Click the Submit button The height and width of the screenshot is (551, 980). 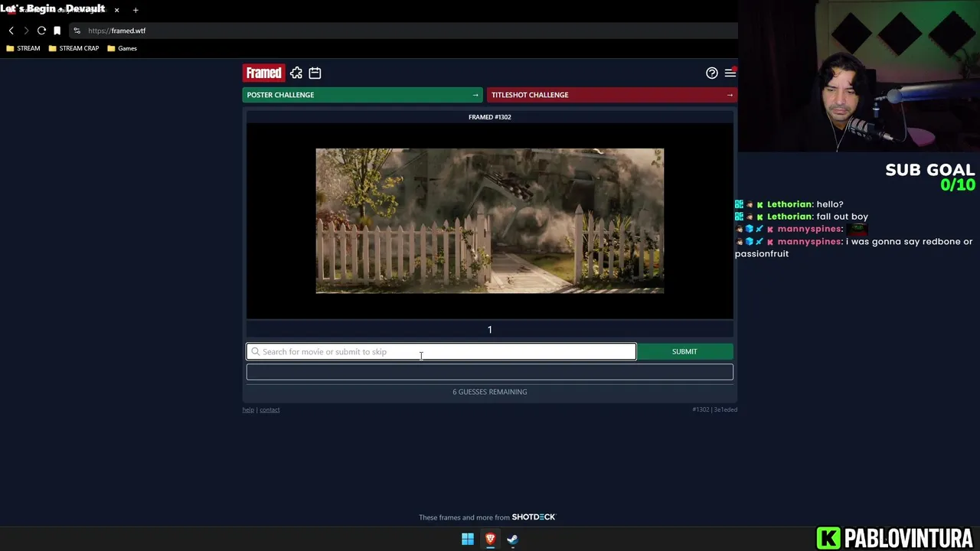tap(684, 351)
